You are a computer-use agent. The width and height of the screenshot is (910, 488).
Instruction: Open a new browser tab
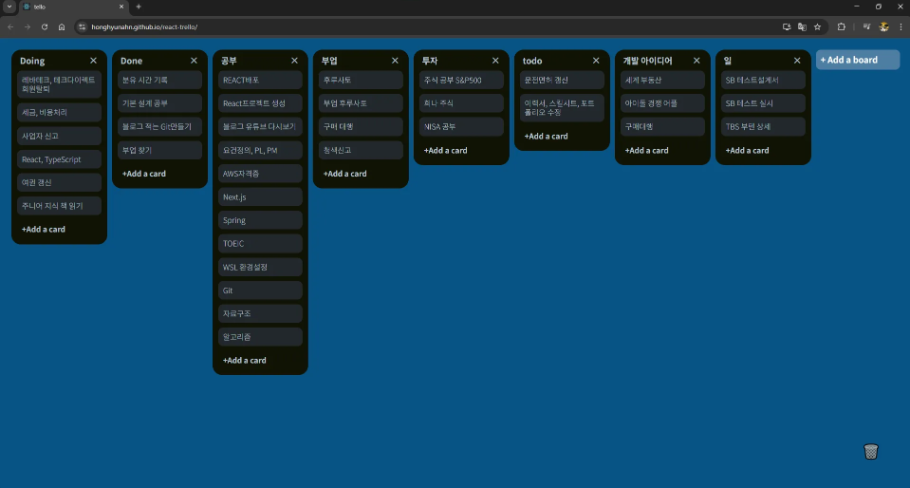click(x=138, y=7)
